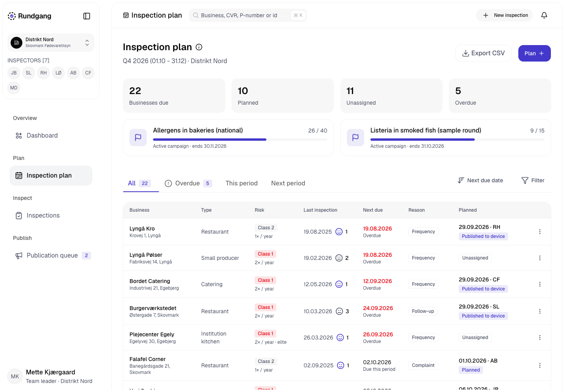565x392 pixels.
Task: Switch to the Next period tab
Action: pyautogui.click(x=288, y=183)
